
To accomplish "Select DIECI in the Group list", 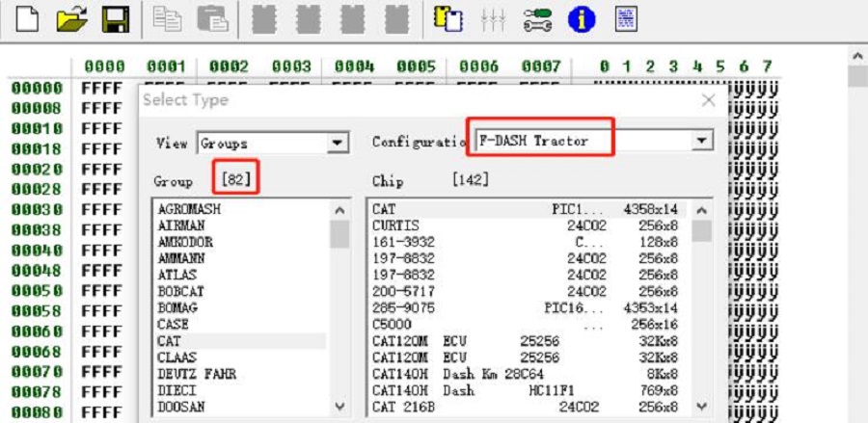I will pyautogui.click(x=239, y=390).
